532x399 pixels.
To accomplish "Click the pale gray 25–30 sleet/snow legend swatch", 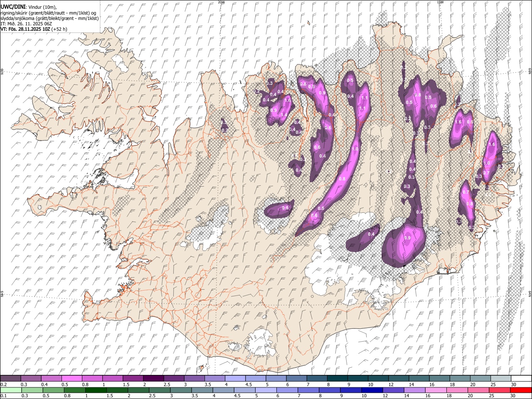I will pos(501,379).
